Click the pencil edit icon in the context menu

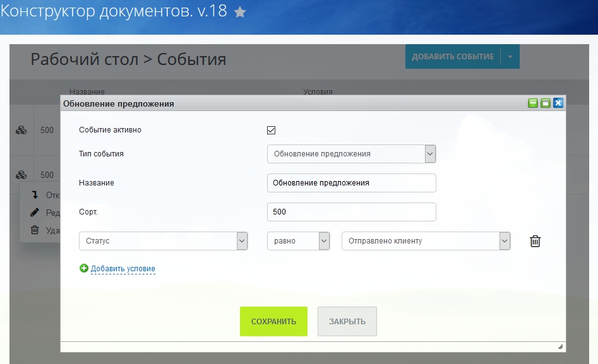point(35,213)
